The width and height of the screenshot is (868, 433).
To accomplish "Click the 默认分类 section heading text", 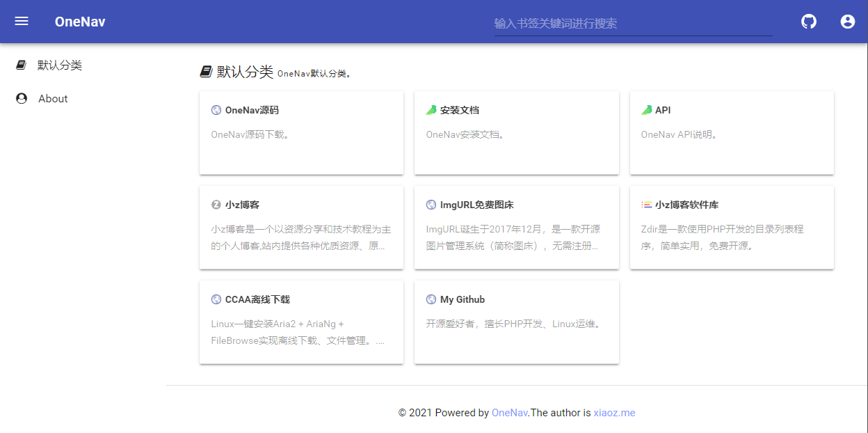I will click(246, 72).
